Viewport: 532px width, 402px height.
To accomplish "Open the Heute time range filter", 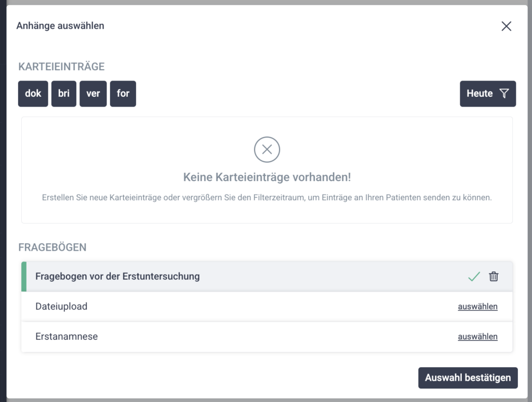I will click(480, 94).
